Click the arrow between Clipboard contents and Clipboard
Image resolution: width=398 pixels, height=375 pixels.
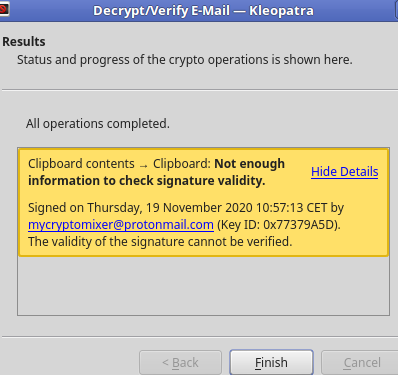(144, 165)
